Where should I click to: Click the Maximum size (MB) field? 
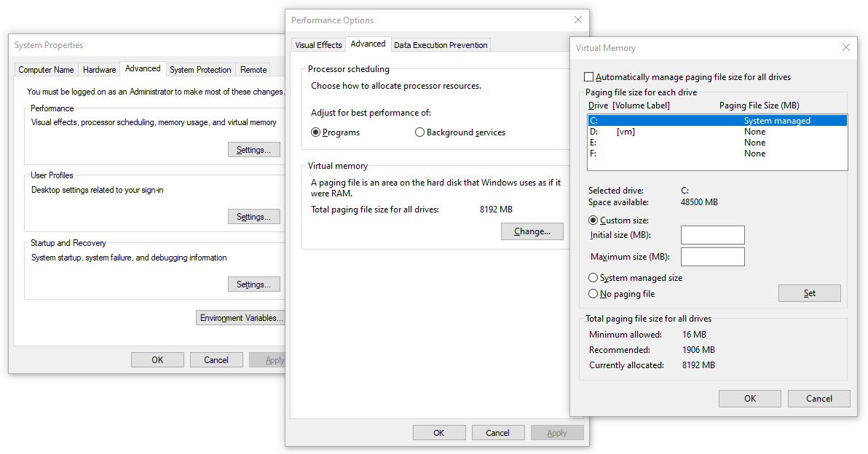712,257
